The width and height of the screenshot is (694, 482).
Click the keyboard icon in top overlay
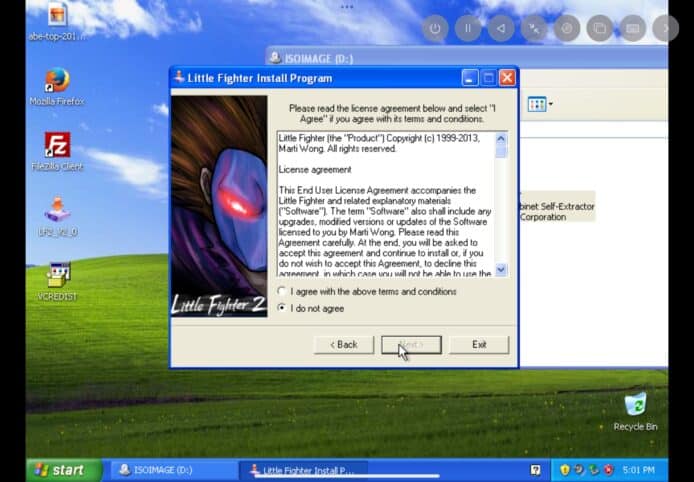[x=632, y=28]
